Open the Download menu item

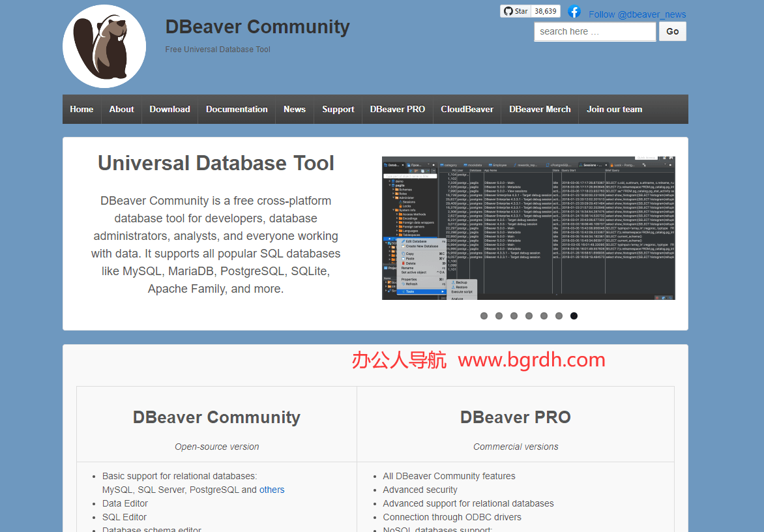pyautogui.click(x=169, y=110)
